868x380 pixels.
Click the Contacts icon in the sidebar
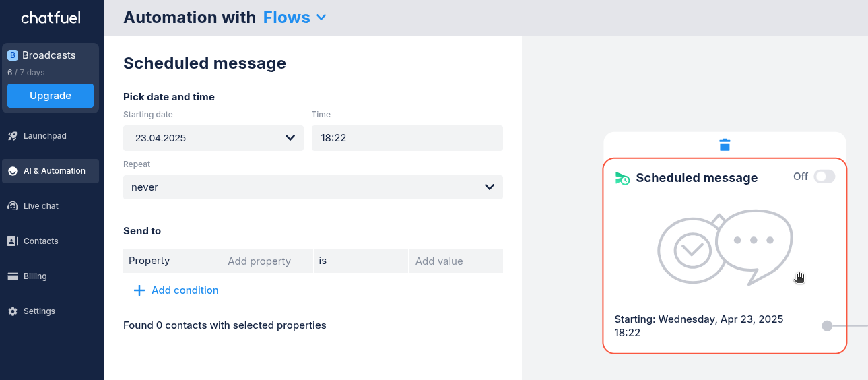click(x=12, y=241)
